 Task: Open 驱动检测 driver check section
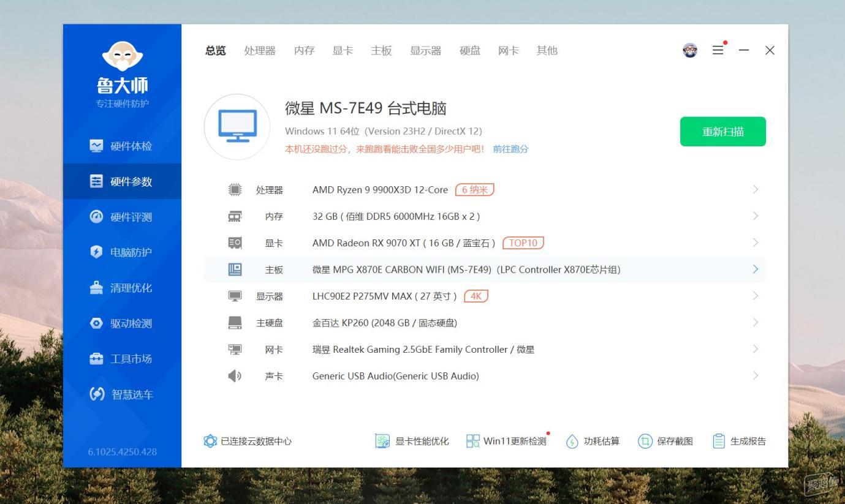coord(122,323)
